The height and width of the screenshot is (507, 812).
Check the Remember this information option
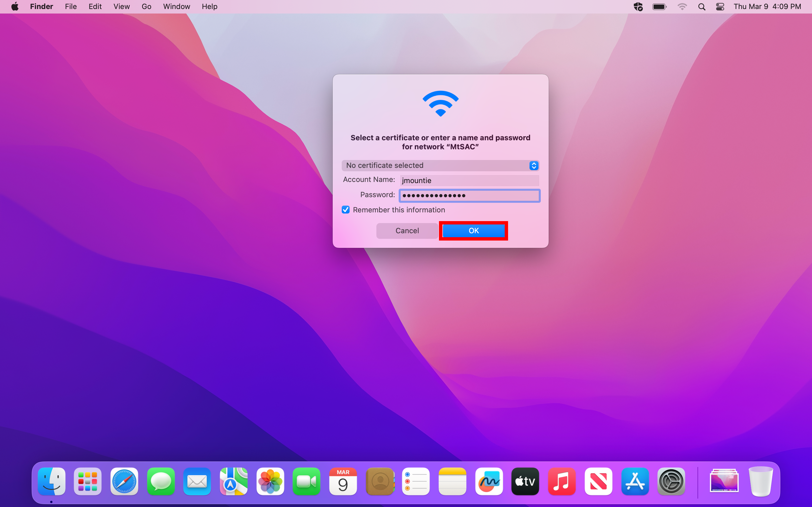click(345, 209)
